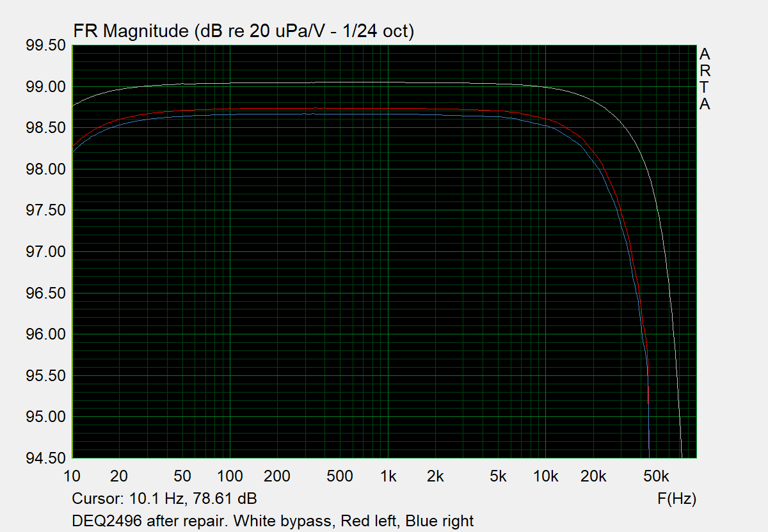Click the 2k frequency axis label
The image size is (768, 532).
coord(435,476)
